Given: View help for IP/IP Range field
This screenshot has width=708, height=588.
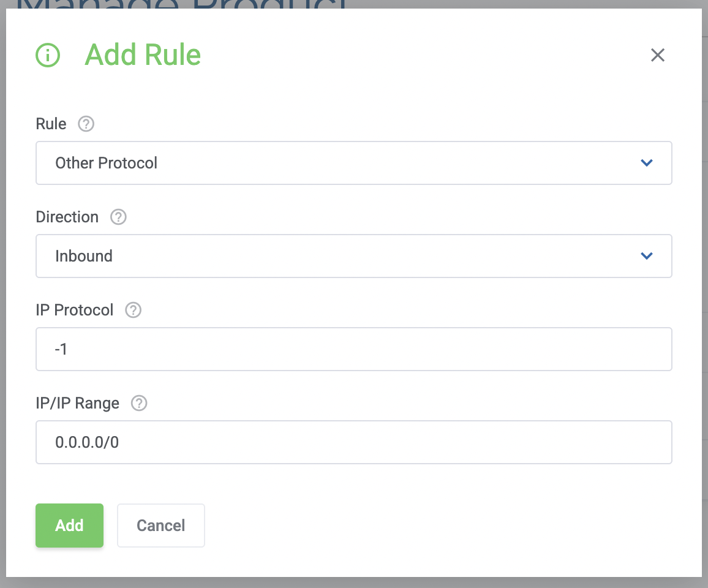Looking at the screenshot, I should pyautogui.click(x=140, y=404).
